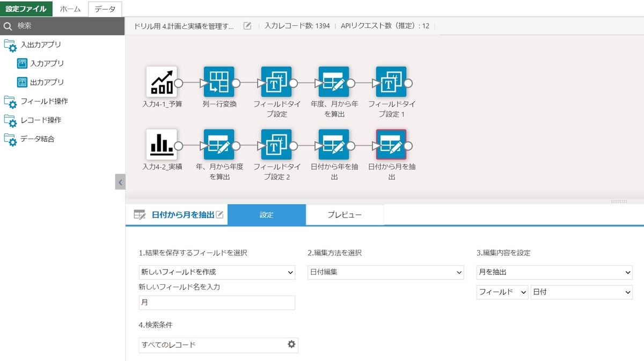
Task: Click output connector of 列ー行変換 node
Action: 236,83
